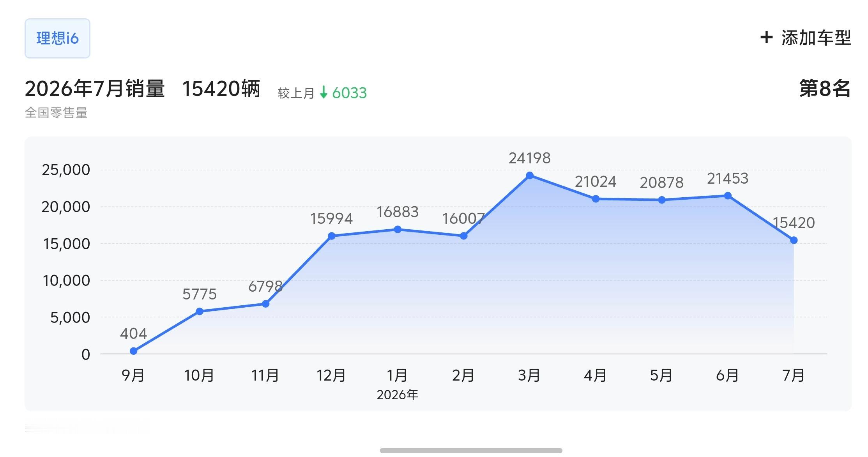This screenshot has height=457, width=868.
Task: Click the 0 y-axis label
Action: pyautogui.click(x=86, y=354)
